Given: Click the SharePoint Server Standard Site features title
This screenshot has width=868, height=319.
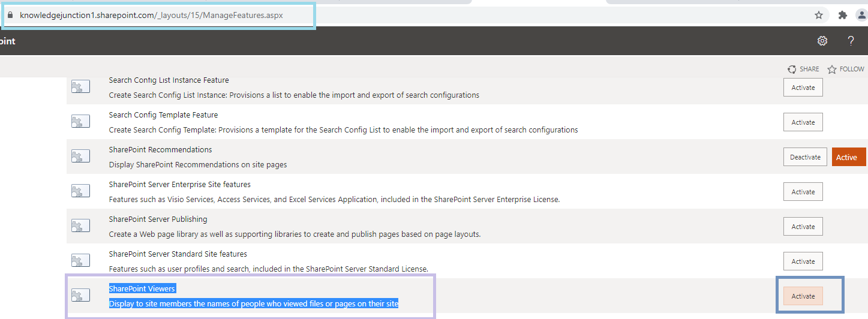Looking at the screenshot, I should pyautogui.click(x=178, y=254).
